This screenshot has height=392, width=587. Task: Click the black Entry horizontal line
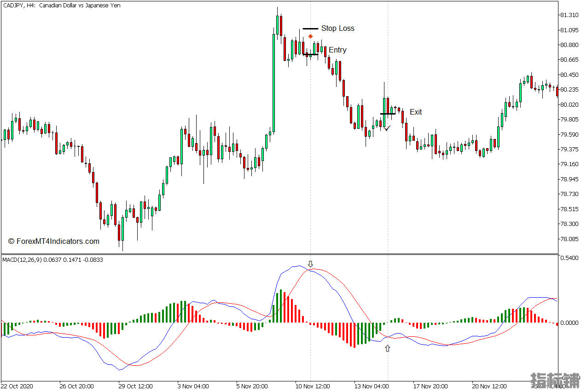[x=310, y=55]
